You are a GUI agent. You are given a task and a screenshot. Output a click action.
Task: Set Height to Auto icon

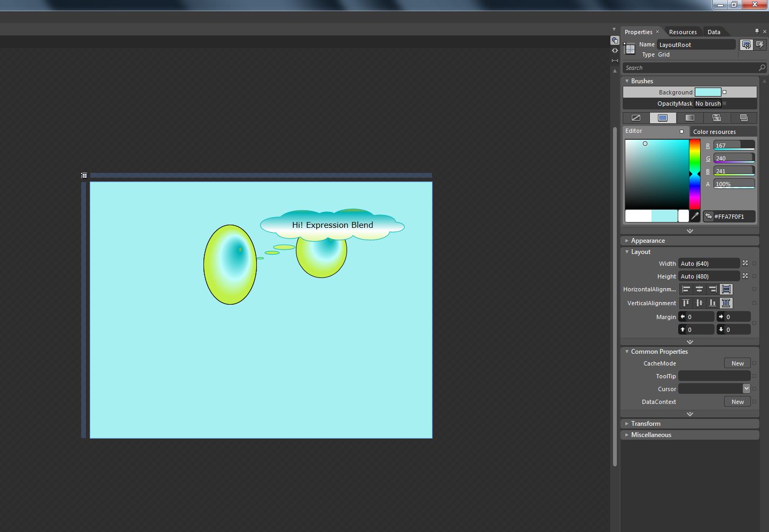[x=746, y=276]
